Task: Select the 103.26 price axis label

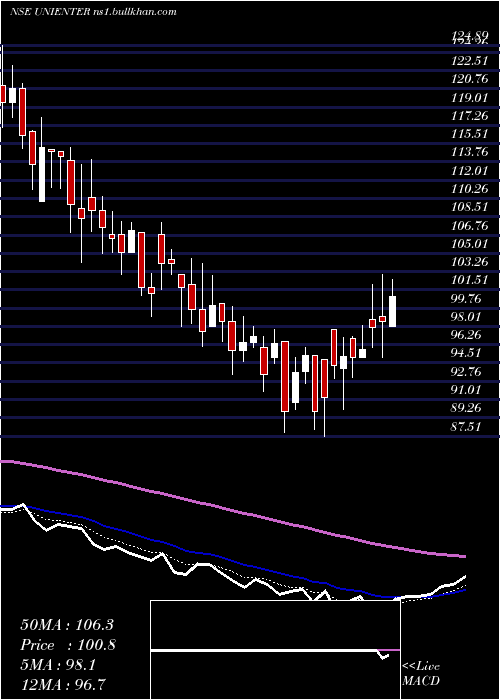Action: (469, 262)
